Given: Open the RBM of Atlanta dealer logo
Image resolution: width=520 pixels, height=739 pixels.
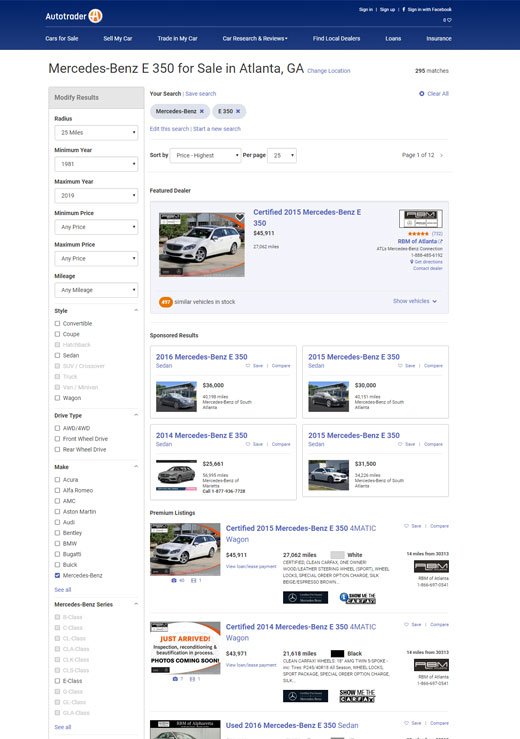Looking at the screenshot, I should (421, 219).
